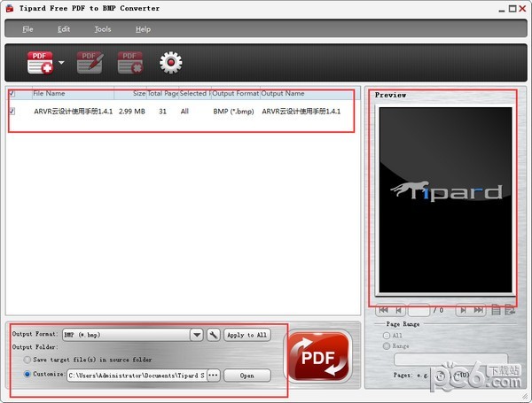Go to next page in the preview
Image resolution: width=532 pixels, height=403 pixels.
click(x=463, y=310)
